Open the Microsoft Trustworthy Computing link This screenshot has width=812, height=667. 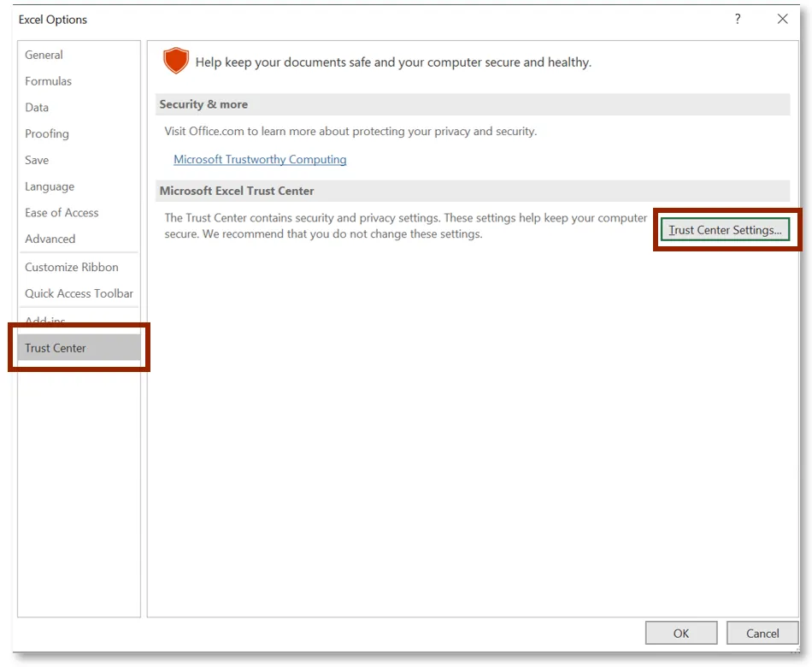260,160
